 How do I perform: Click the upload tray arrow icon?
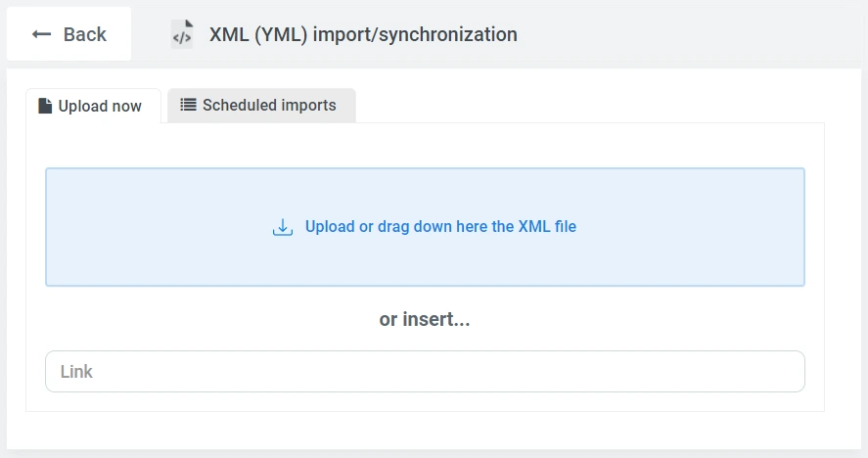(x=283, y=227)
